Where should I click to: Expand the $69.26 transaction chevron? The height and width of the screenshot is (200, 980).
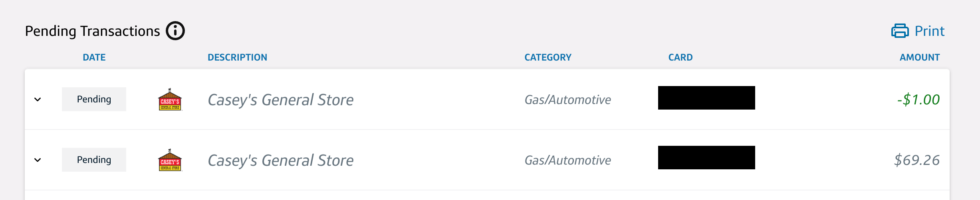click(x=38, y=160)
